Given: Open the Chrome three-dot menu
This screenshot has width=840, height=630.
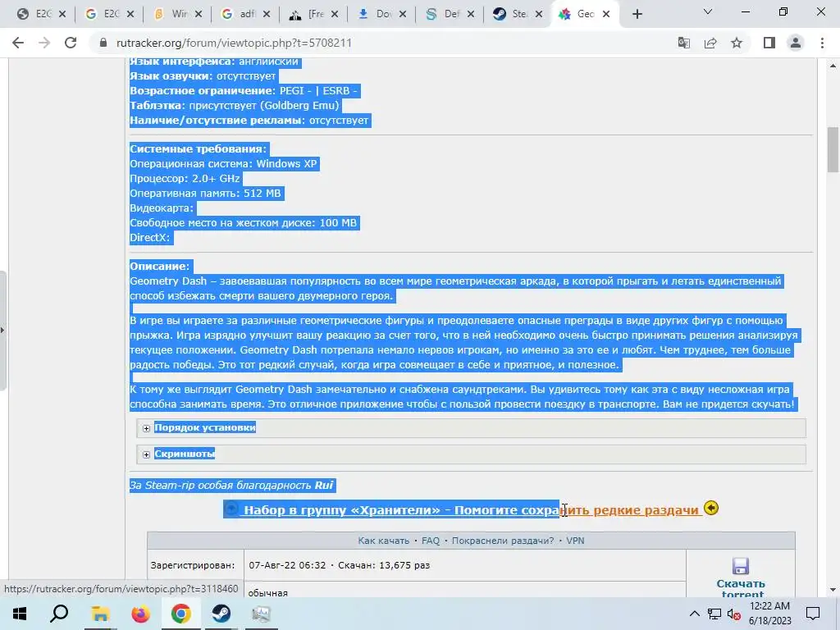Looking at the screenshot, I should 822,43.
